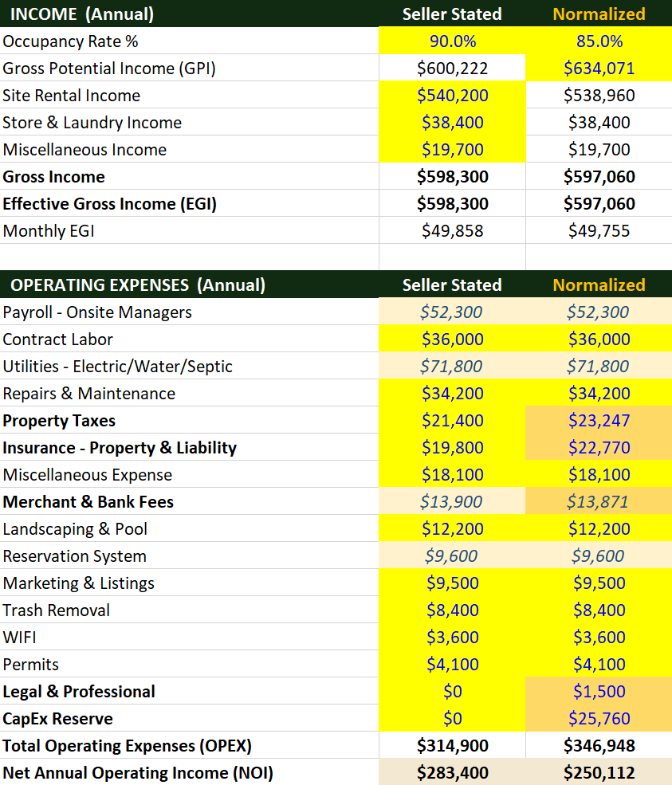Click the normalized Property Taxes $23,247
Screen dimensions: 672x785
[599, 420]
